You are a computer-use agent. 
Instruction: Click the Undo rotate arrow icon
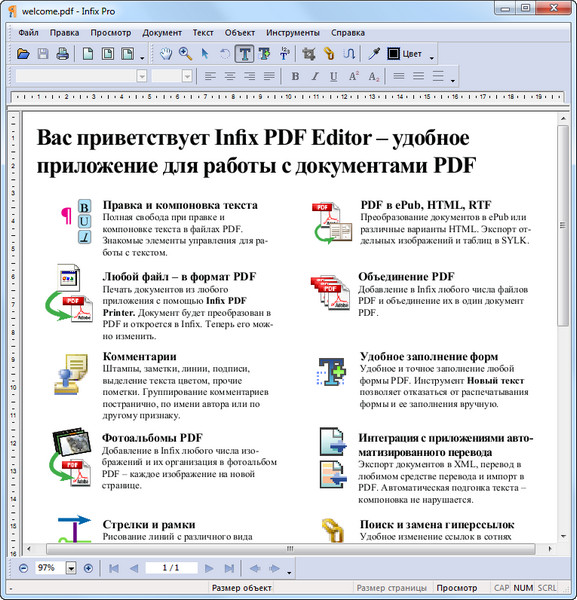(225, 54)
